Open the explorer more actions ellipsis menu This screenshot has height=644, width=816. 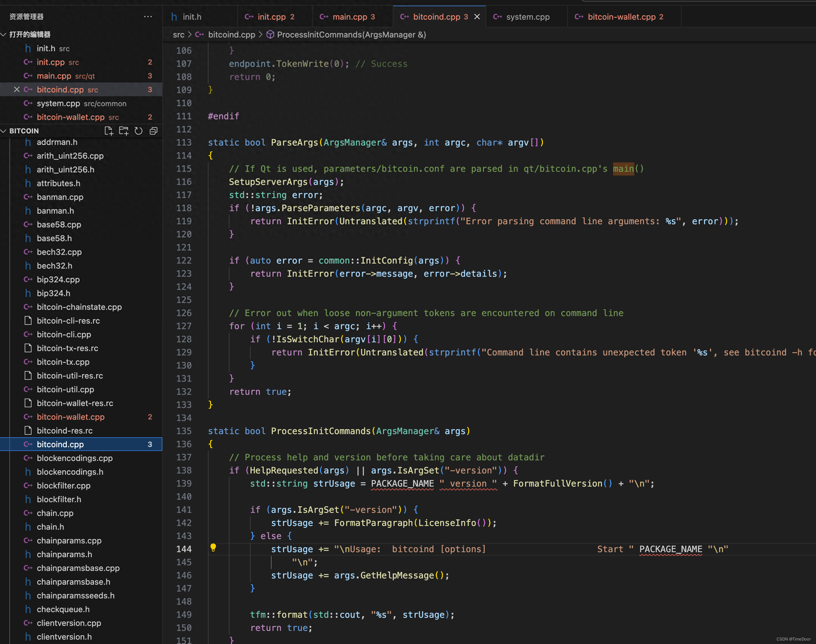pyautogui.click(x=148, y=17)
